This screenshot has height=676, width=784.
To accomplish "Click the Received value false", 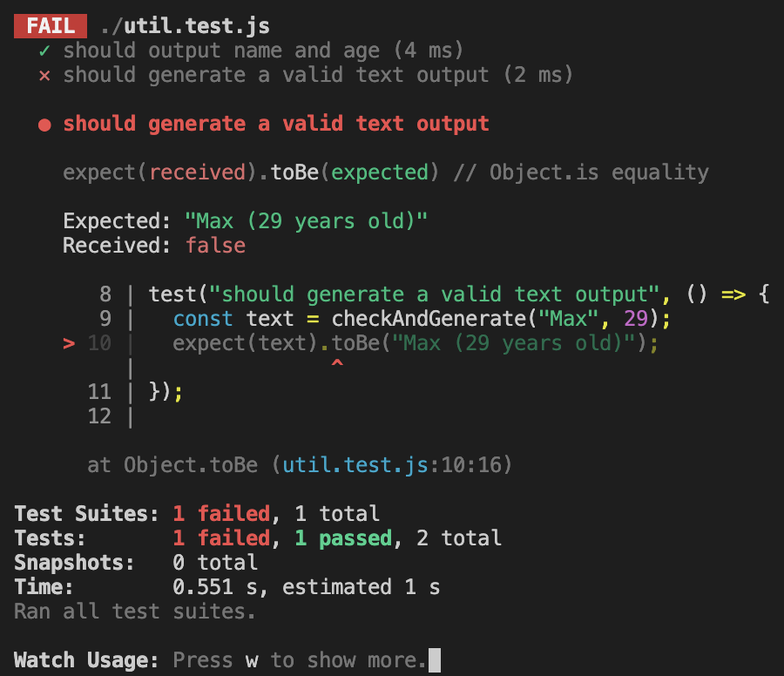I will point(215,246).
